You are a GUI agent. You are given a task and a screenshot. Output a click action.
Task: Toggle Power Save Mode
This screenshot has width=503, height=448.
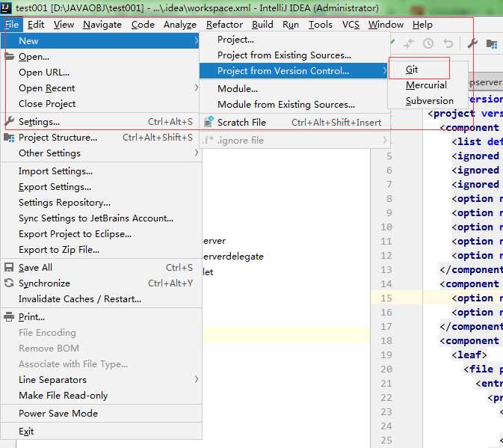[x=58, y=414]
